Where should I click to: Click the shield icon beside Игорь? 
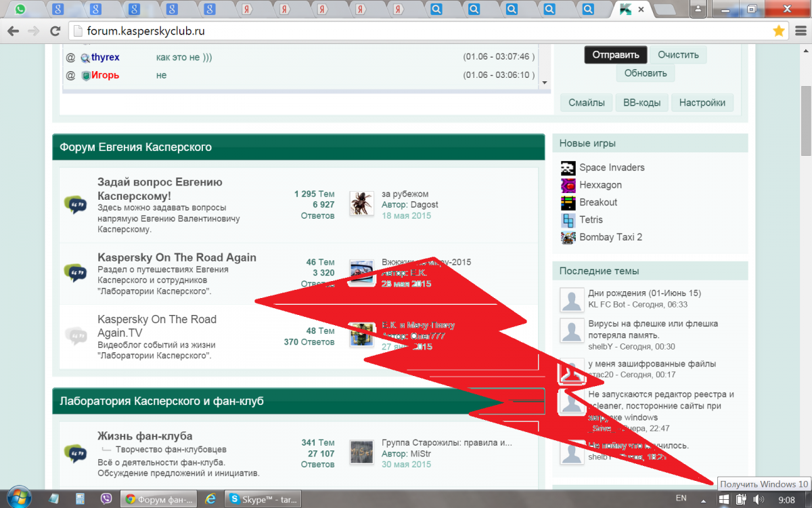[x=85, y=75]
